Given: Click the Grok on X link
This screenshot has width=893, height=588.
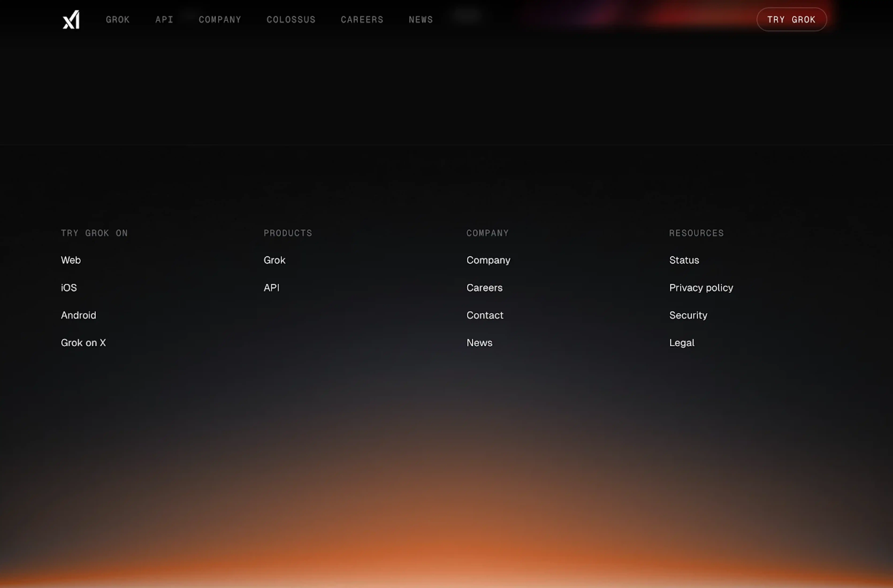Looking at the screenshot, I should click(83, 343).
